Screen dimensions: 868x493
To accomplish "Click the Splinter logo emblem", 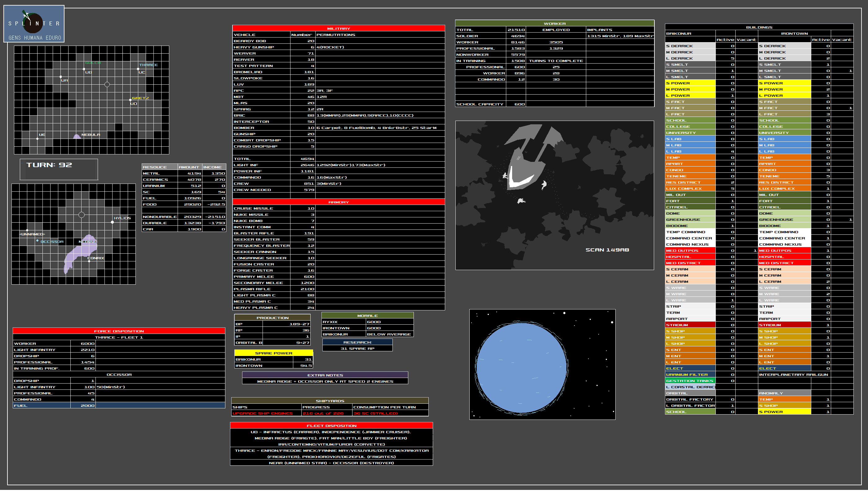I will [x=33, y=23].
